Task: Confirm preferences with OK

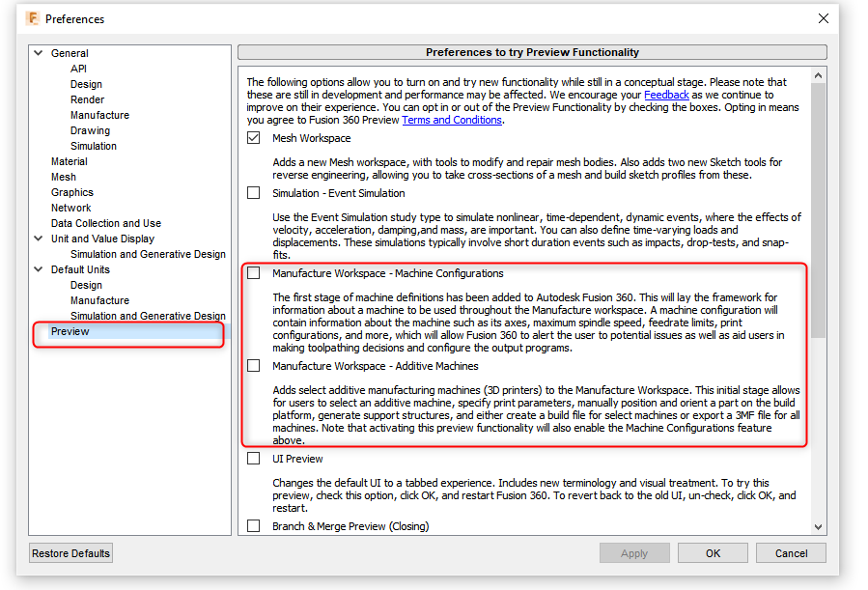Action: 713,553
